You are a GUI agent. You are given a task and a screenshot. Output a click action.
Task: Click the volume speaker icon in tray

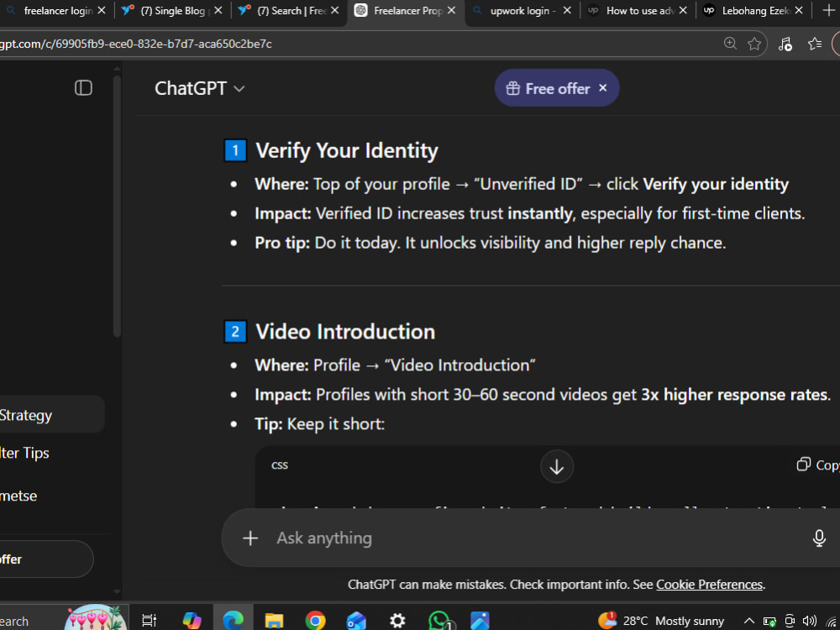click(810, 621)
